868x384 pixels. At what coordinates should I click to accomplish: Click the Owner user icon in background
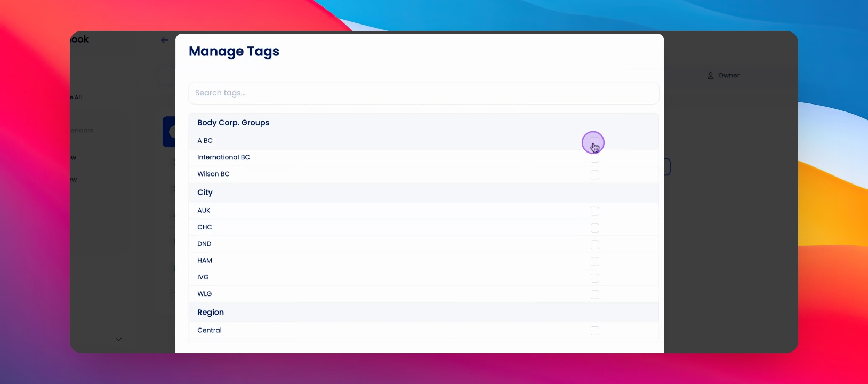[x=711, y=76]
